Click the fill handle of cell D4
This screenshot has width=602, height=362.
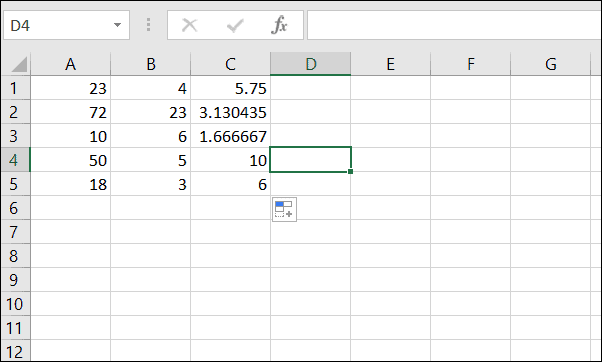click(351, 172)
